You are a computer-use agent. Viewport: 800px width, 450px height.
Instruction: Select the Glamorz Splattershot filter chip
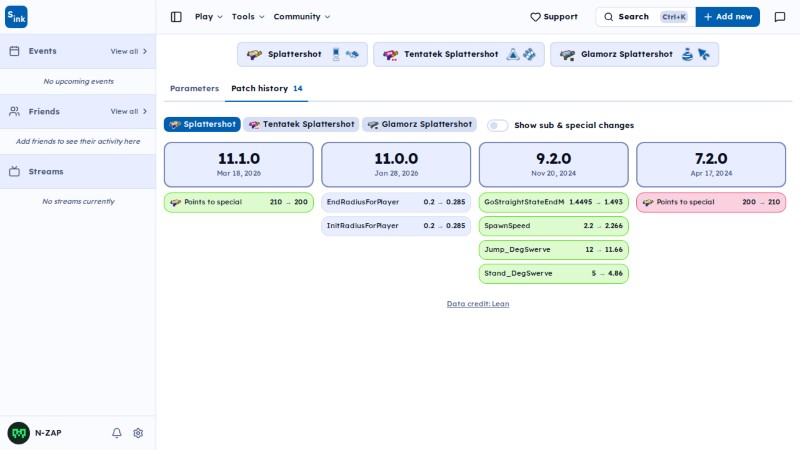[x=419, y=124]
